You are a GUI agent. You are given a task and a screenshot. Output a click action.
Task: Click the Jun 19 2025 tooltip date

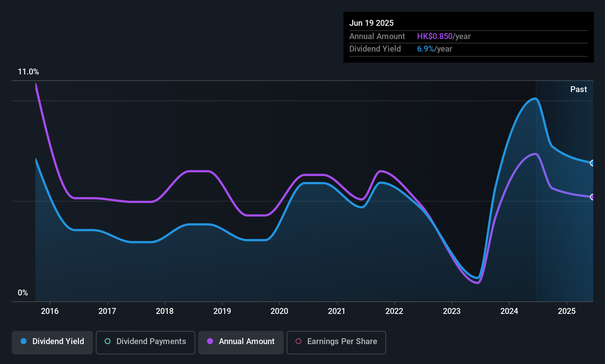click(x=371, y=23)
